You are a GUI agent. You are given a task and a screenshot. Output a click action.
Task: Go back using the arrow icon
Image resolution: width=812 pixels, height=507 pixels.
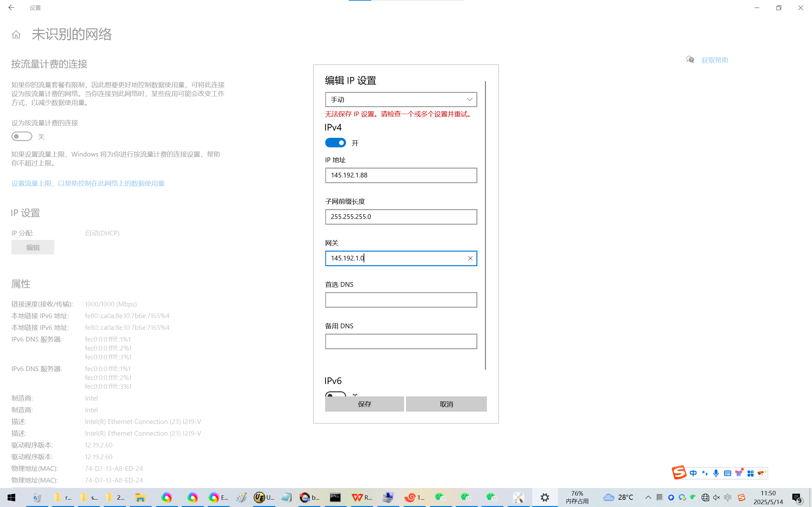pos(11,7)
